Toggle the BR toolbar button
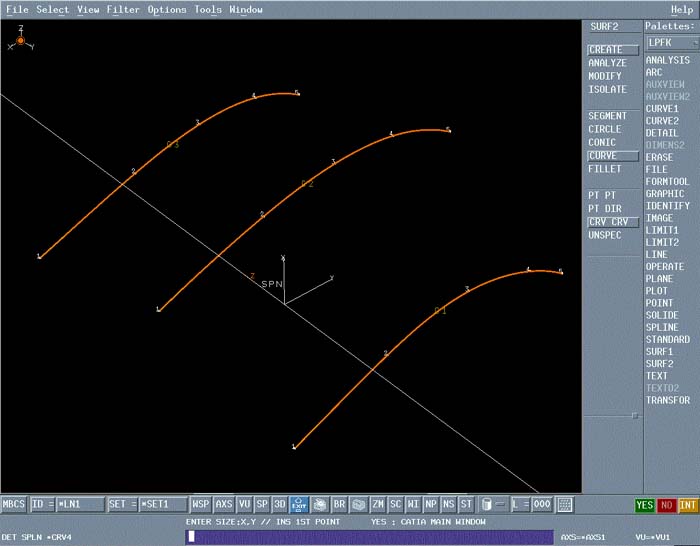 (339, 504)
